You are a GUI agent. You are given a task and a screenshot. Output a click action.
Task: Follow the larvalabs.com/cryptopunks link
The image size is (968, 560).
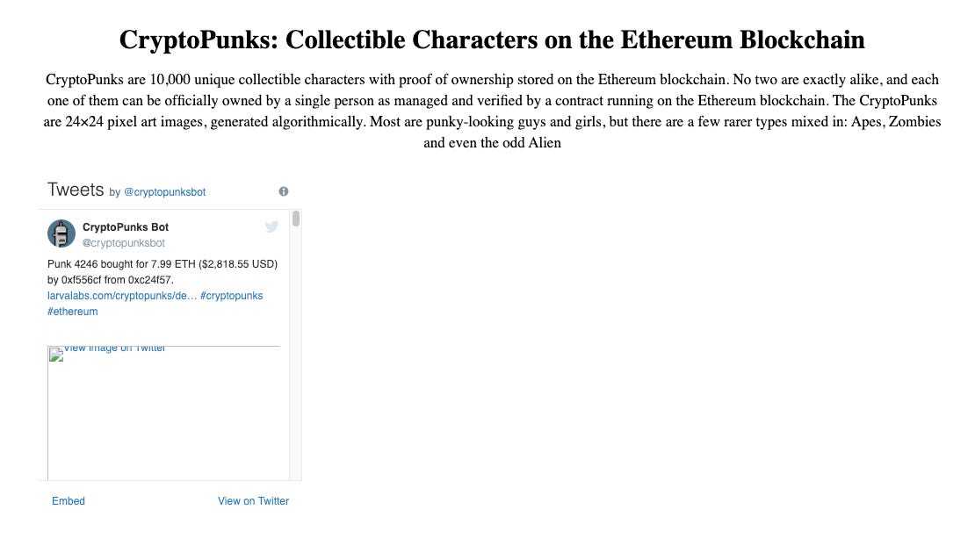121,296
